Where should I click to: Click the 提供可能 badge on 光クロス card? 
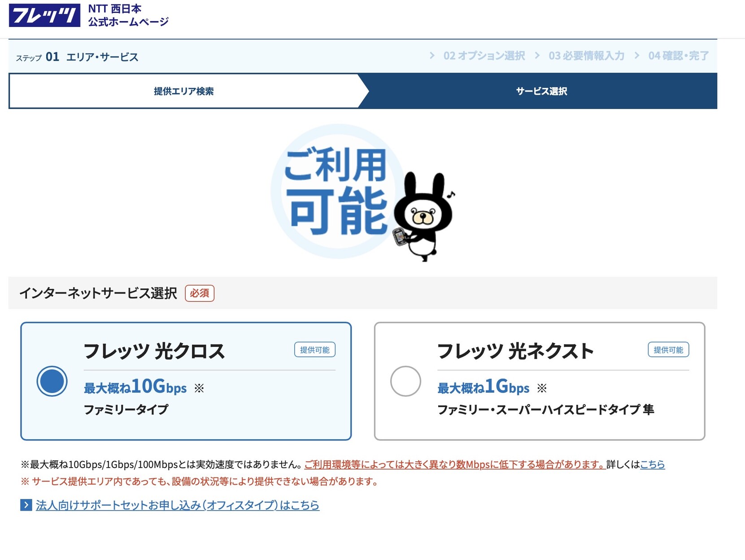click(315, 350)
